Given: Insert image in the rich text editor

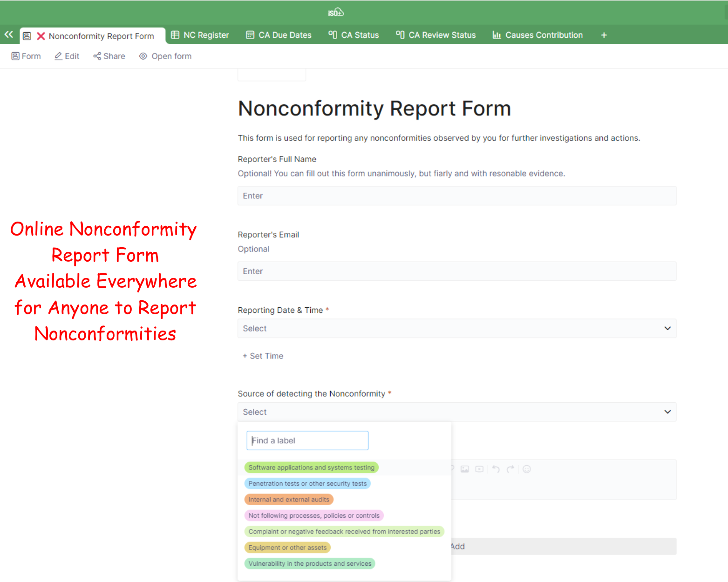Looking at the screenshot, I should pyautogui.click(x=464, y=469).
